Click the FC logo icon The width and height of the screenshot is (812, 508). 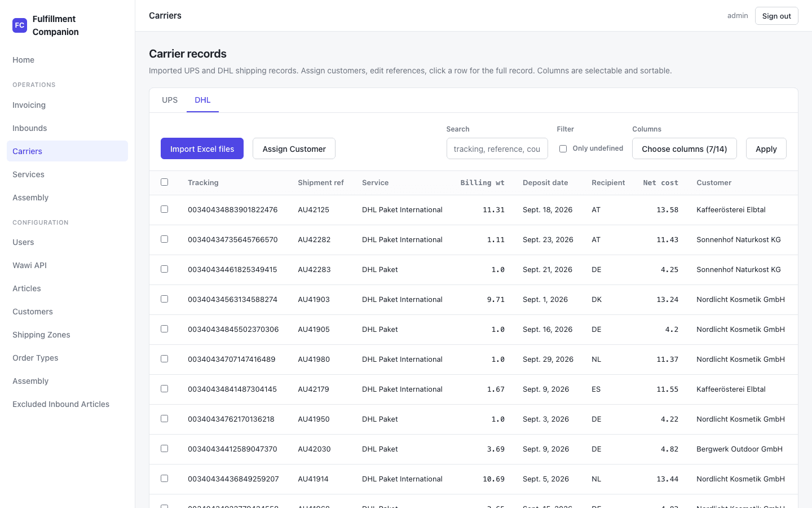(20, 25)
